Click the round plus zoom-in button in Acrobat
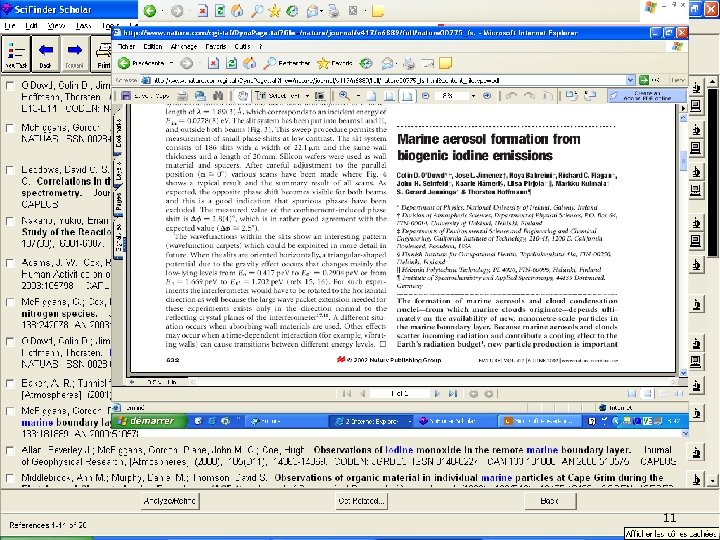Screen dimensions: 720x540 tap(487, 96)
